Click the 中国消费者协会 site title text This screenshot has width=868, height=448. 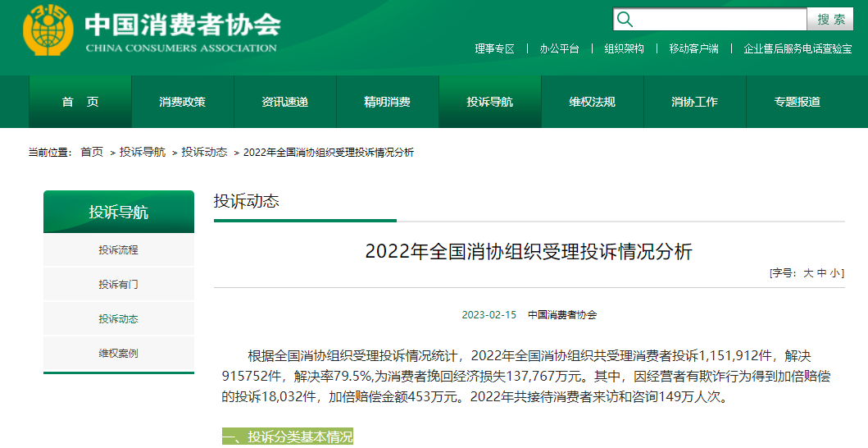pyautogui.click(x=183, y=25)
